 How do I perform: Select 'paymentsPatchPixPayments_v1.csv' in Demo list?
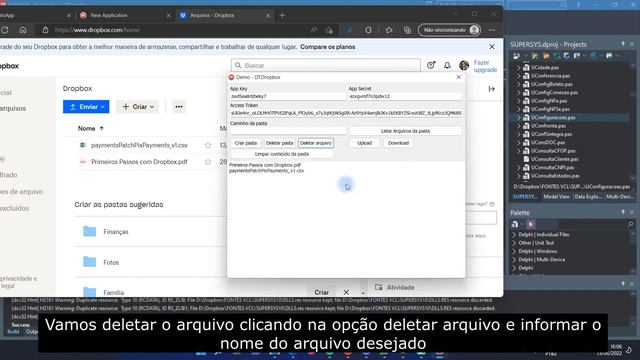[267, 171]
